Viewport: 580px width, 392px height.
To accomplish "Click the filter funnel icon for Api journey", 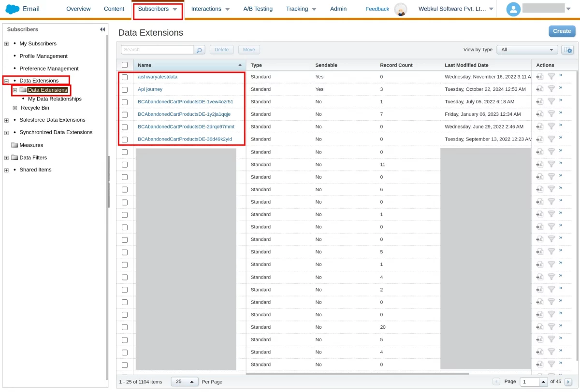I will click(x=551, y=89).
